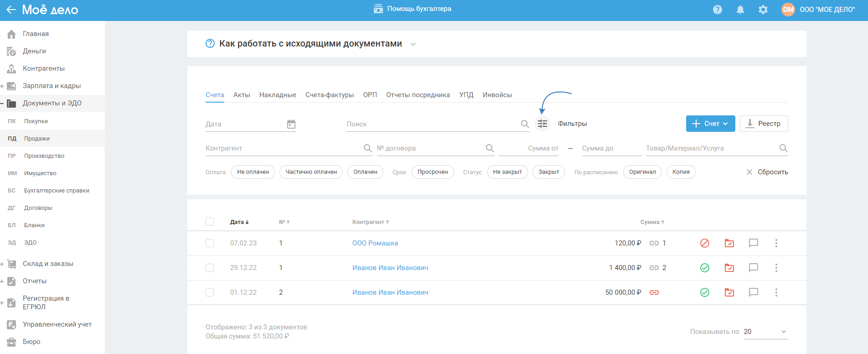Enable the "Не оплачен" payment filter

coord(253,172)
